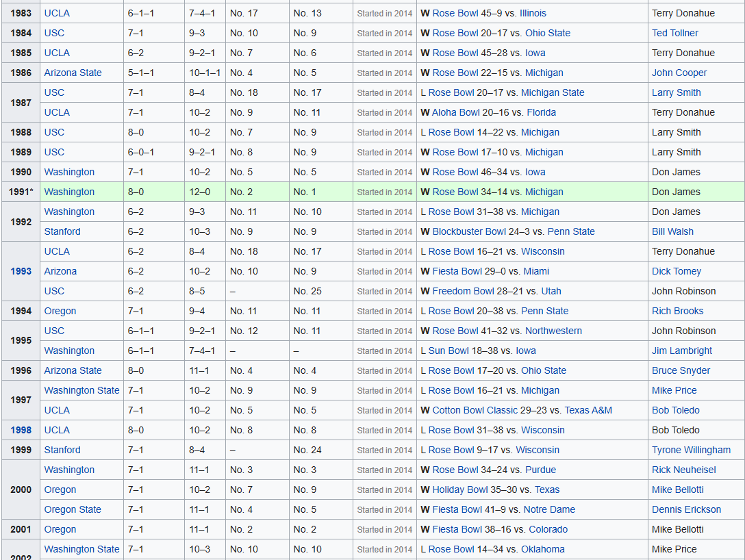Select the "12–0" overall record cell

pyautogui.click(x=205, y=192)
